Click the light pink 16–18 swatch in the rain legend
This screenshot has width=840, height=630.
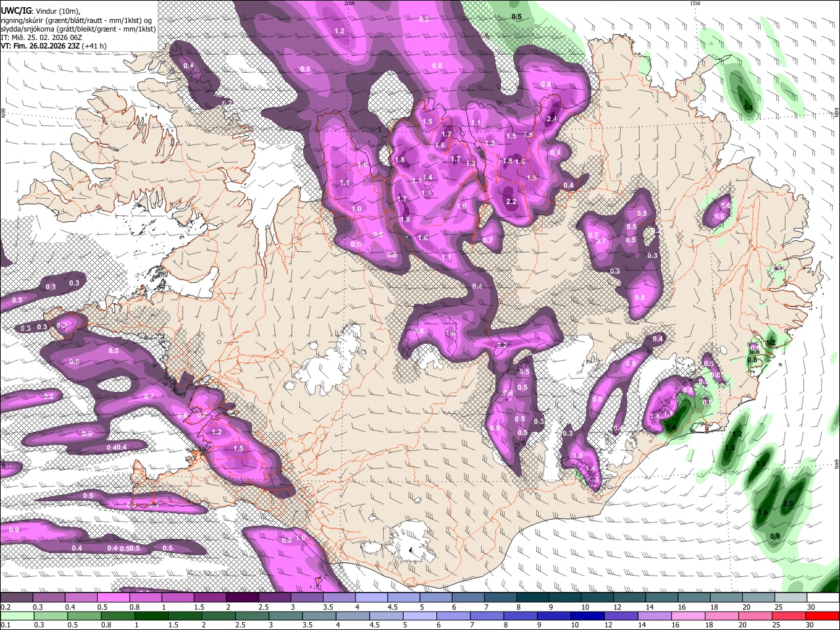point(689,616)
